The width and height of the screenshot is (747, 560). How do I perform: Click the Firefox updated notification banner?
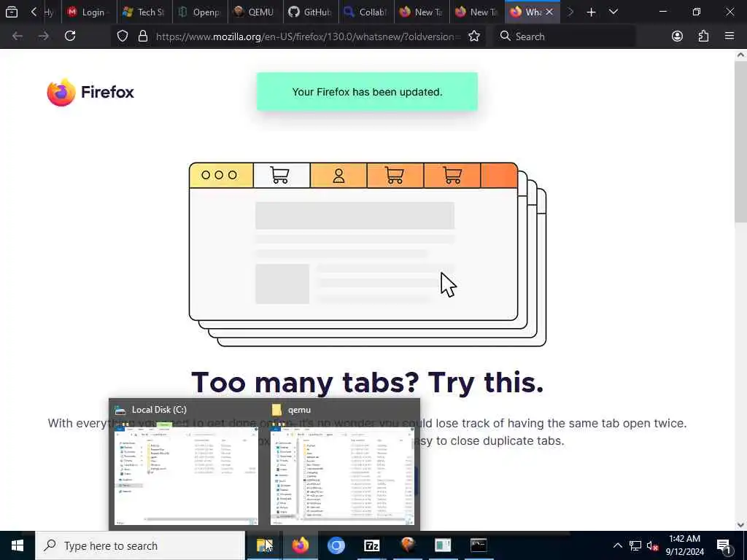[x=367, y=92]
